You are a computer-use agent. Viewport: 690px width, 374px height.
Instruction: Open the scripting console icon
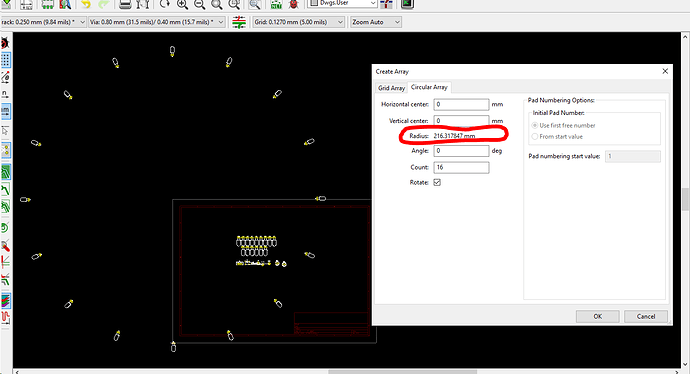click(407, 4)
